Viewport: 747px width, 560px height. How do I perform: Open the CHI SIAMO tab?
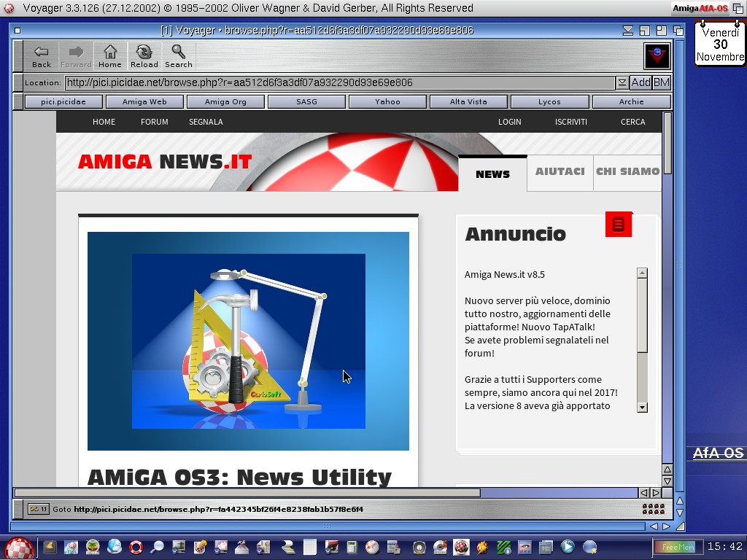point(627,172)
